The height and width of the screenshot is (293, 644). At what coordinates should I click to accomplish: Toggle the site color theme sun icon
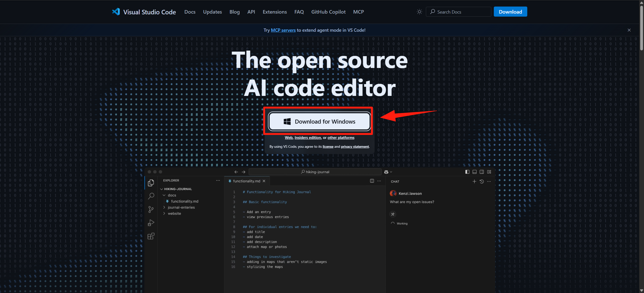click(419, 12)
